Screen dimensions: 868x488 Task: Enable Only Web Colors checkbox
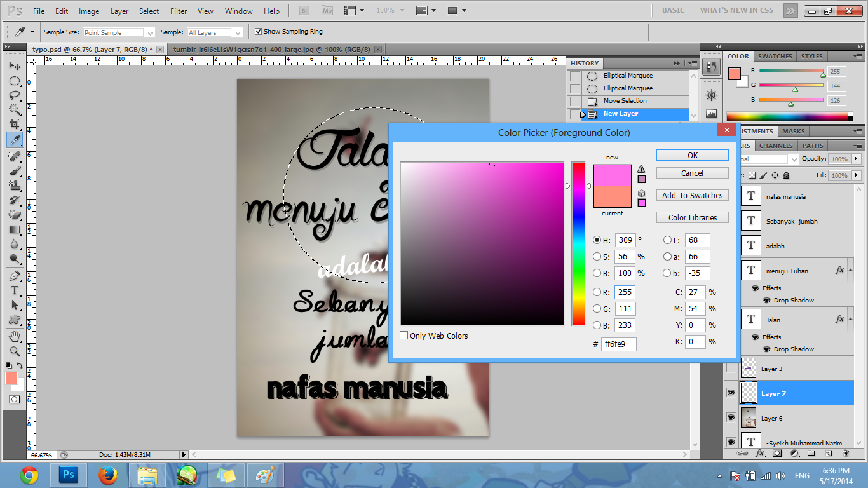(x=404, y=335)
